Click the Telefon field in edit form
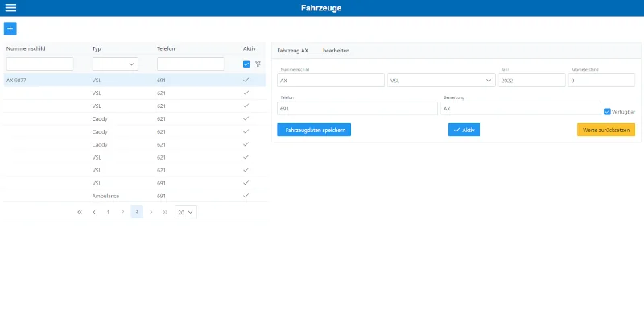644x311 pixels. click(357, 109)
